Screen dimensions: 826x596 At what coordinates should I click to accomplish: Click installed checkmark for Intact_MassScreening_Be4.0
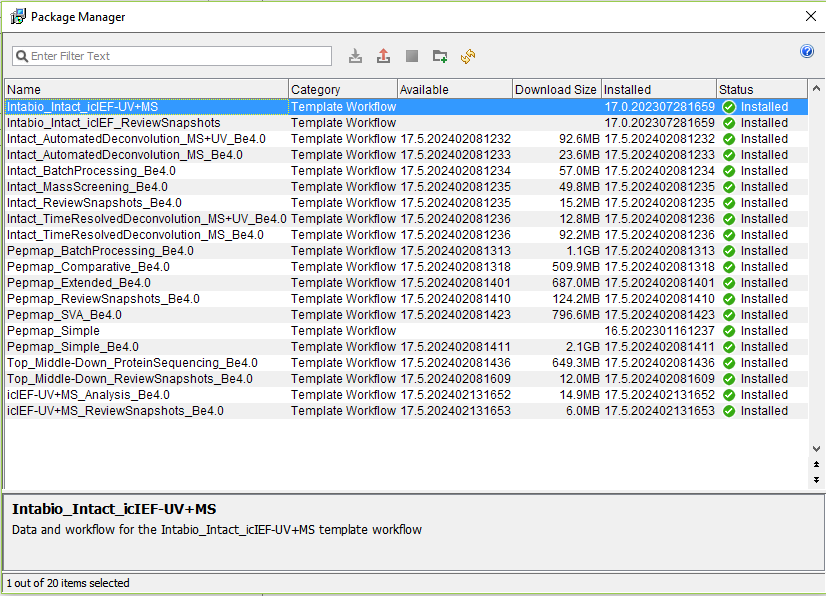(x=729, y=187)
